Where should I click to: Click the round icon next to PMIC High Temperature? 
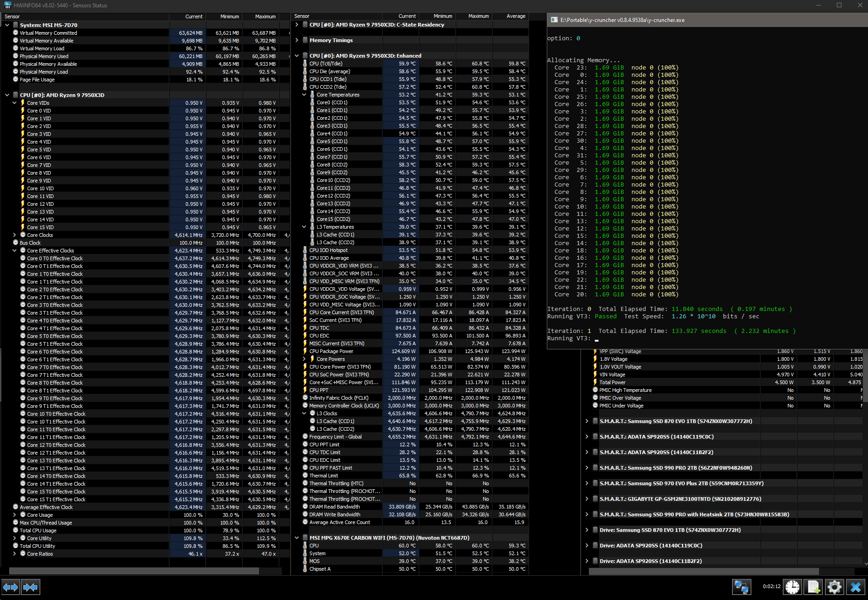coord(595,390)
